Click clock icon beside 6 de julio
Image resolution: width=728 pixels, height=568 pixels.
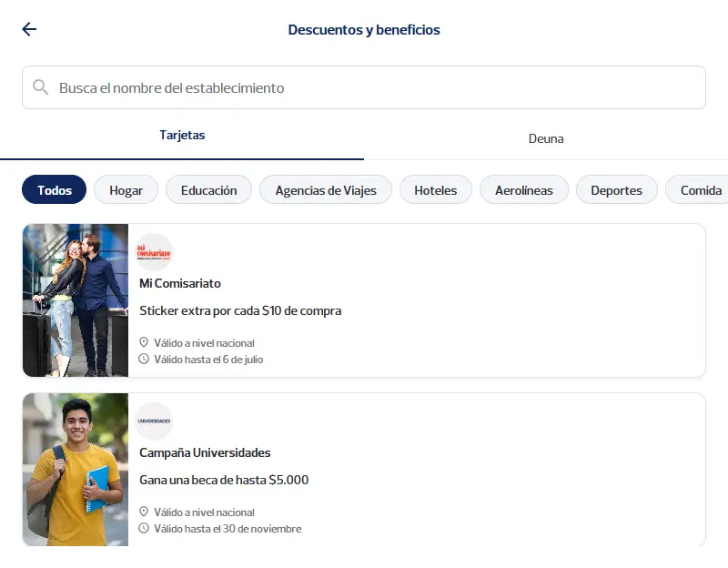click(144, 359)
